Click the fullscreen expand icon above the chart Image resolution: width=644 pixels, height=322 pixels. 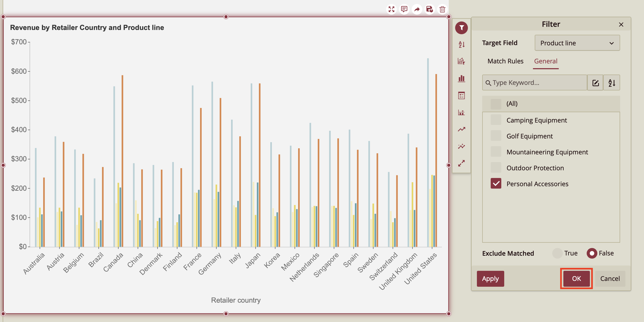point(391,9)
